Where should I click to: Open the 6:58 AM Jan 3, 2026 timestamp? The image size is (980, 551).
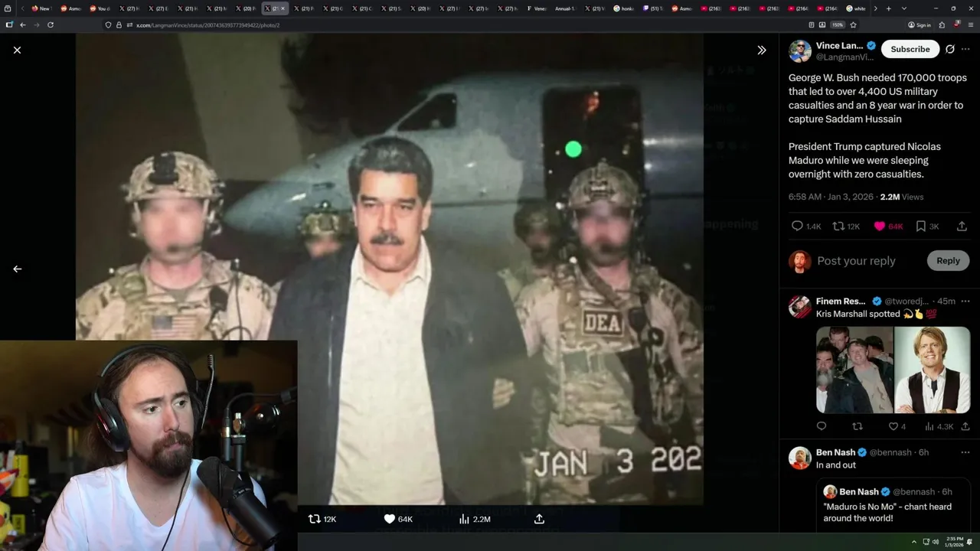pyautogui.click(x=831, y=197)
